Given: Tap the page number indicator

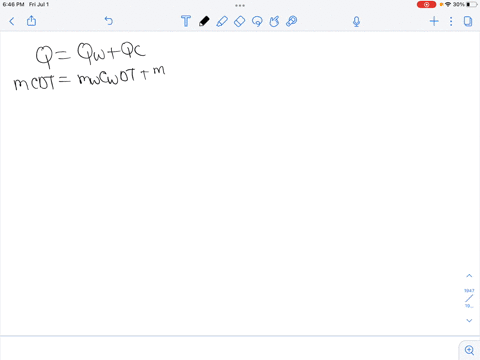Looking at the screenshot, I should click(469, 298).
